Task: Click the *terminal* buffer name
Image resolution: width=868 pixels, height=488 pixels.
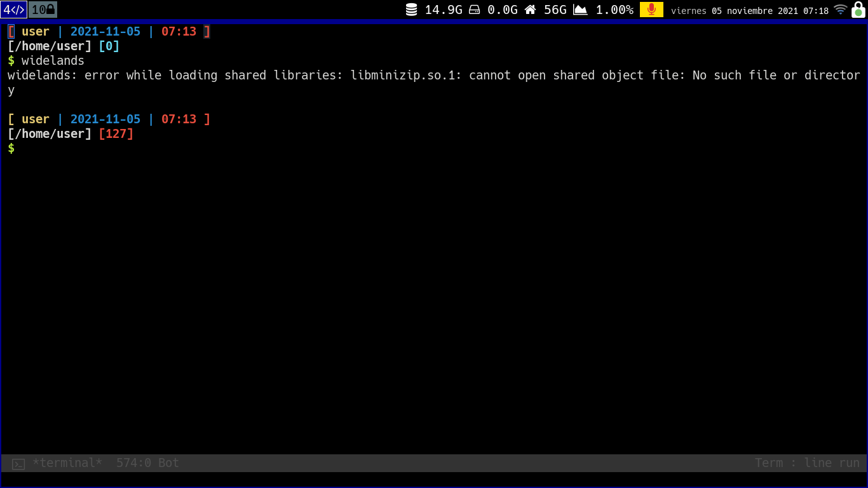Action: click(67, 463)
